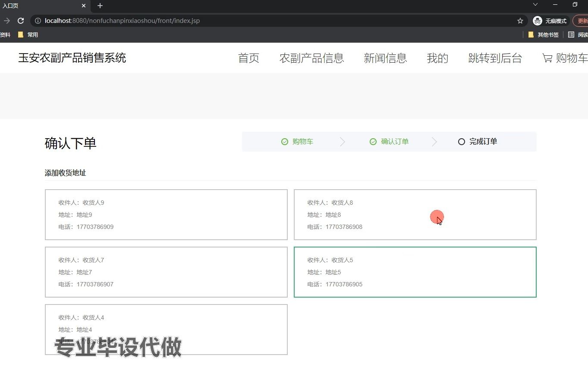
Task: Click the circle icon beside 完成订单
Action: click(462, 142)
